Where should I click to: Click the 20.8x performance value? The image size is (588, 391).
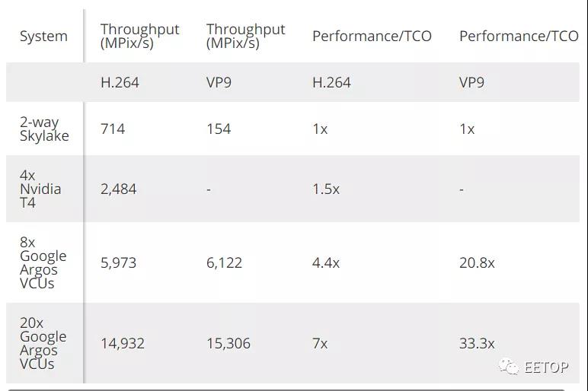tap(477, 262)
